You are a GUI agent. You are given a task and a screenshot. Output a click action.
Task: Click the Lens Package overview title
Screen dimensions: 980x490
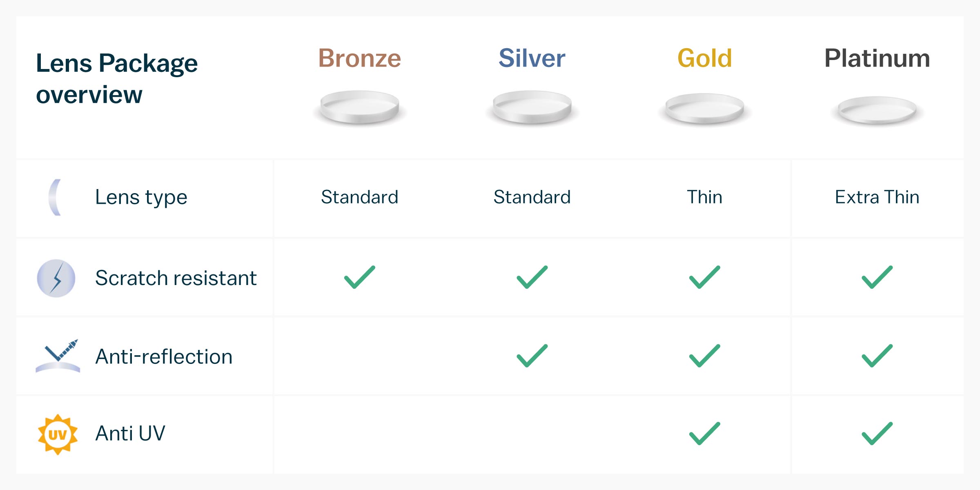click(117, 78)
